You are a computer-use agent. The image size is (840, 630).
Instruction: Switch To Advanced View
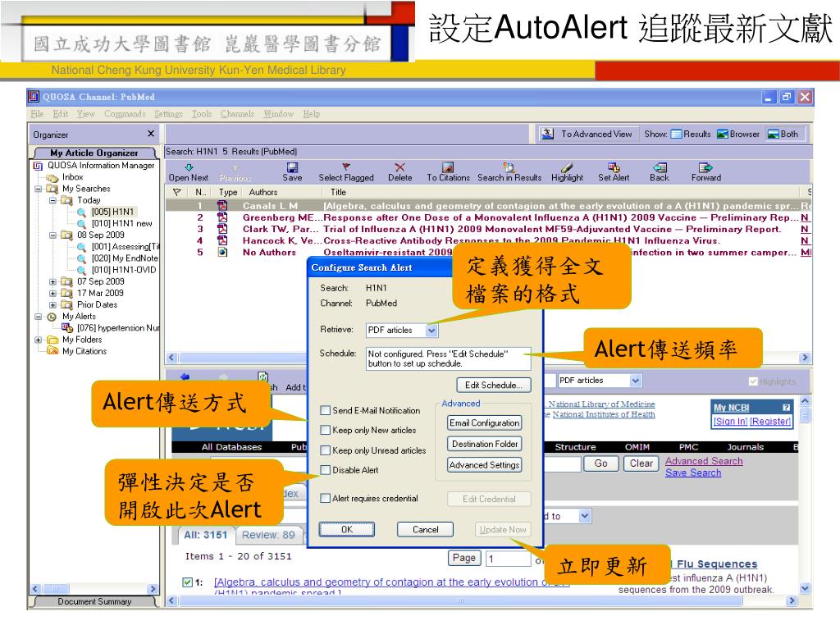[587, 134]
